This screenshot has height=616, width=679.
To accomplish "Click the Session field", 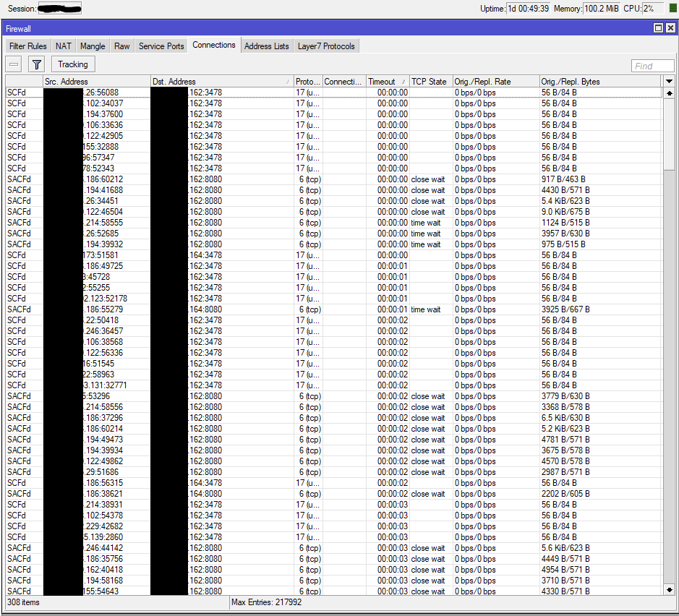I will [x=60, y=8].
